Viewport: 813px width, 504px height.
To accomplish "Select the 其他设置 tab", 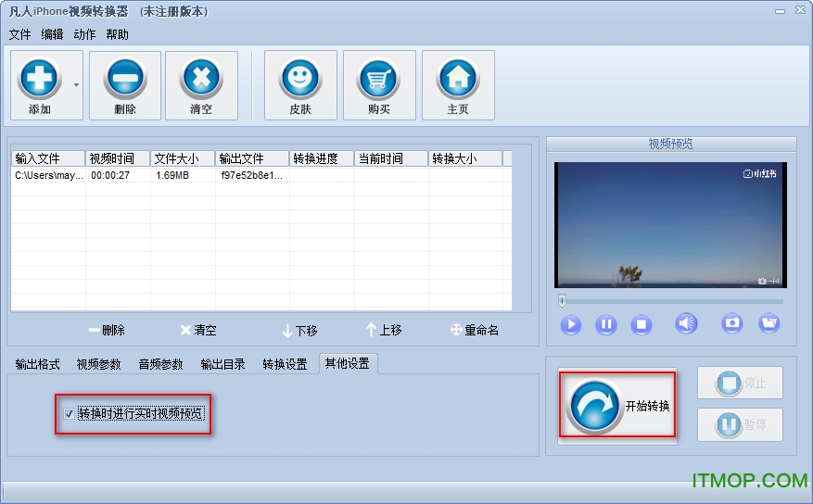I will [x=348, y=363].
